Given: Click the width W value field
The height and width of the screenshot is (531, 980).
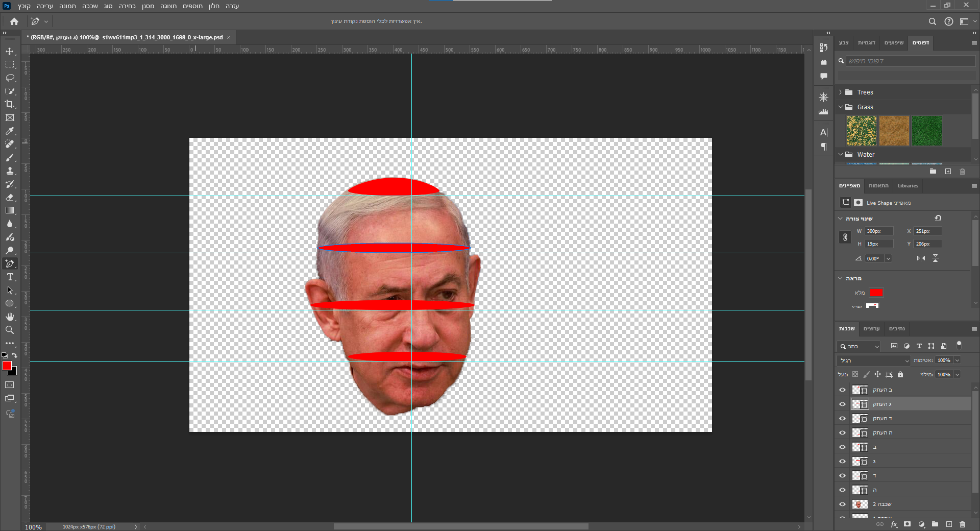Looking at the screenshot, I should 879,231.
